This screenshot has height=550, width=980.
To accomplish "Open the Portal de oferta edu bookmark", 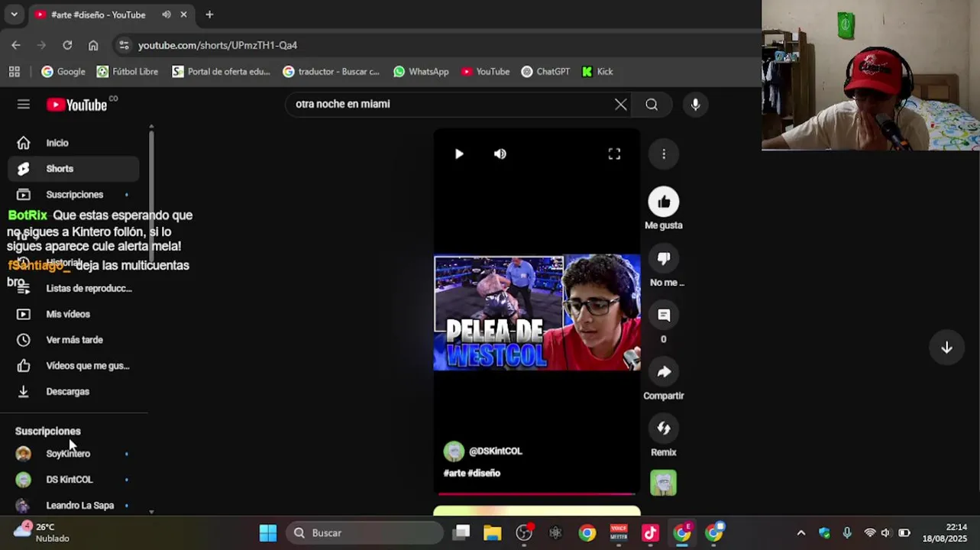I will click(x=221, y=72).
